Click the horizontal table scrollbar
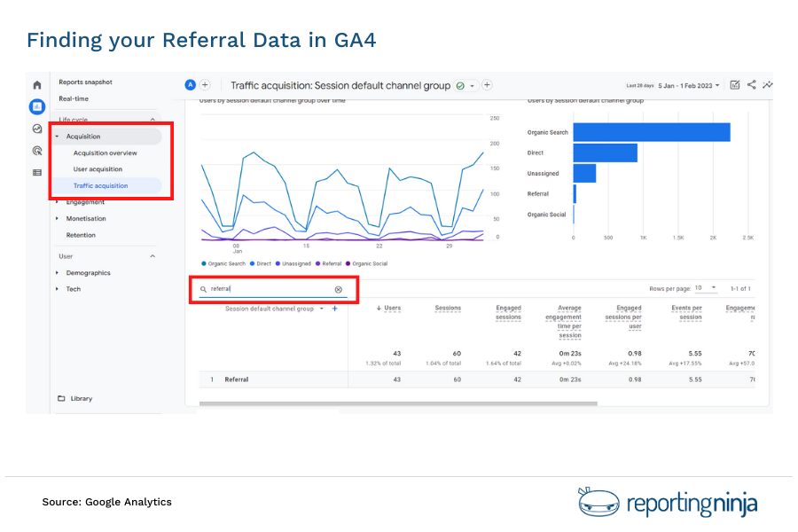The width and height of the screenshot is (798, 532). pyautogui.click(x=398, y=403)
